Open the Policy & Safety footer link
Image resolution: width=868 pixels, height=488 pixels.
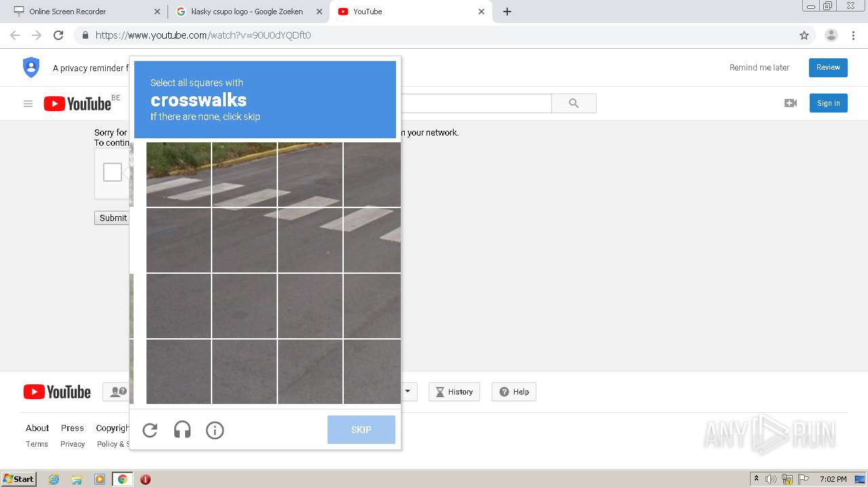(x=113, y=444)
